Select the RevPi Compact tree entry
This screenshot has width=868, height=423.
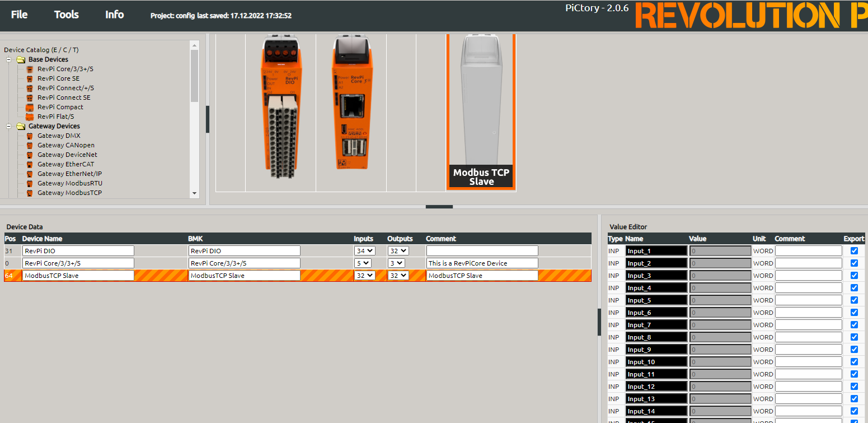60,107
